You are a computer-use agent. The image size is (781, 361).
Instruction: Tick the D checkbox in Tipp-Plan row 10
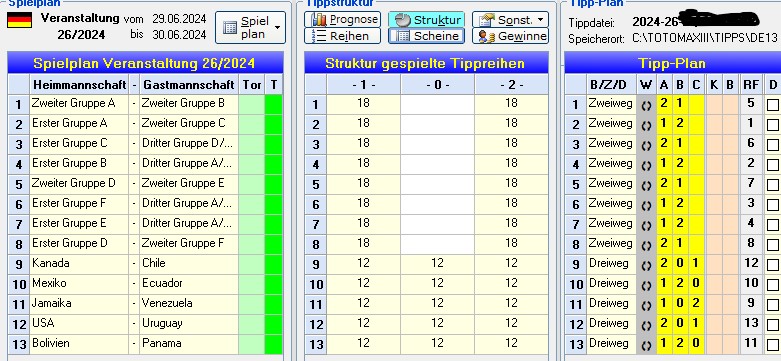(773, 285)
